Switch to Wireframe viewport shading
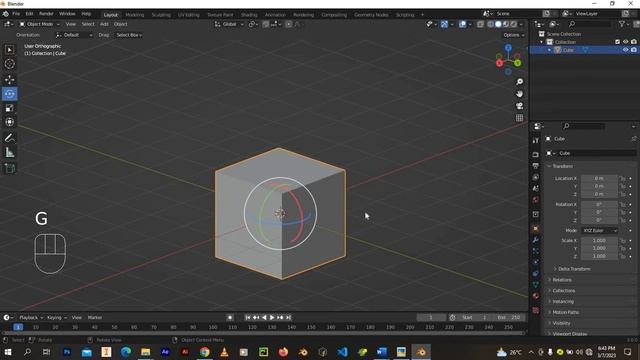640x360 pixels. [x=490, y=24]
